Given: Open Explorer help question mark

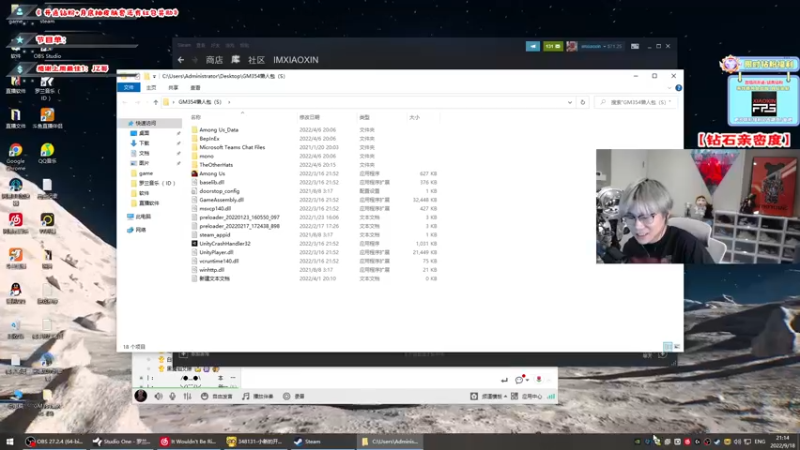Looking at the screenshot, I should point(679,88).
